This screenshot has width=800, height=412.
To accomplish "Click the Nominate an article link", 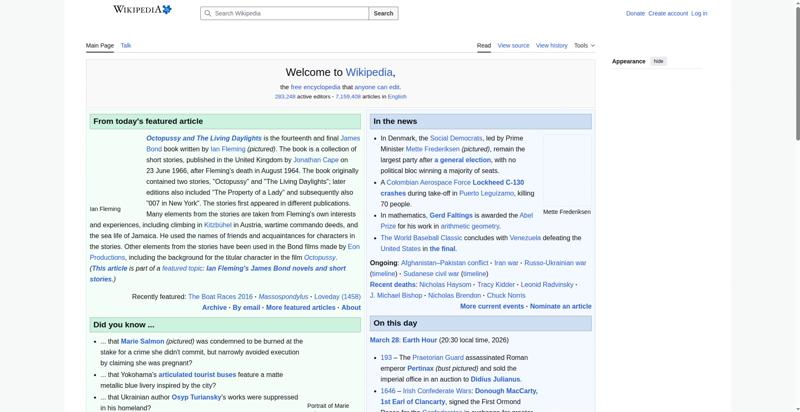I will point(560,306).
